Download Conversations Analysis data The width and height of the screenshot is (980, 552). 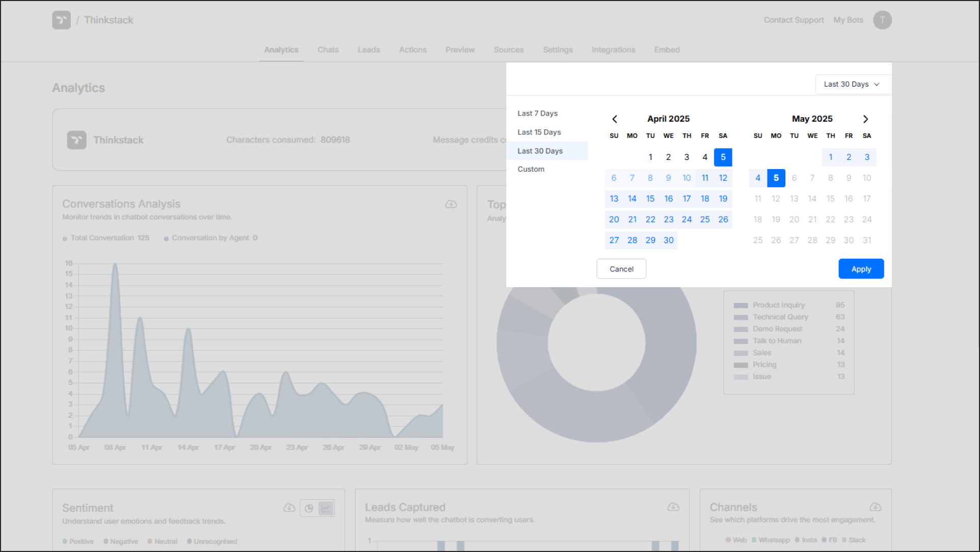[x=451, y=204]
